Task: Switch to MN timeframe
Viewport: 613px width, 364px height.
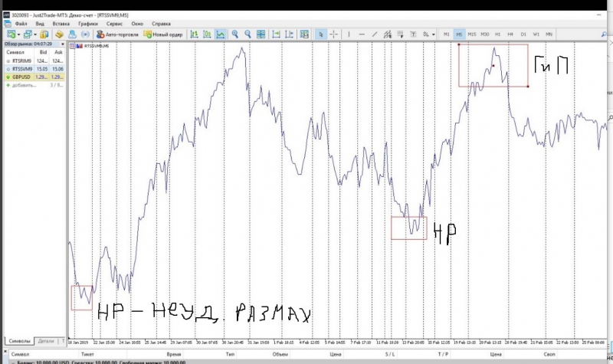Action: [x=549, y=34]
